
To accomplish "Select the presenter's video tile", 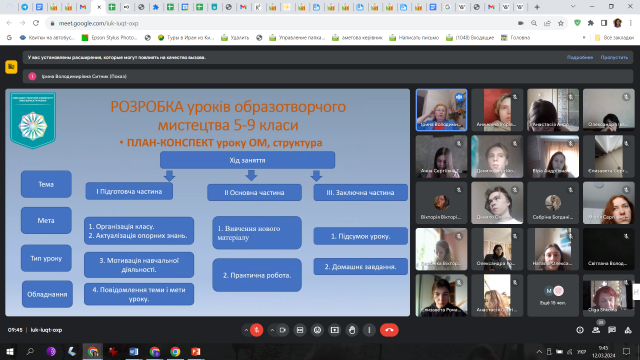I will pyautogui.click(x=441, y=110).
